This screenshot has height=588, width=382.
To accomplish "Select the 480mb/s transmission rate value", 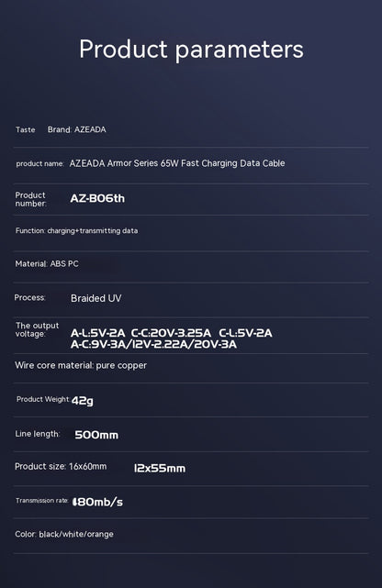I will point(97,502).
